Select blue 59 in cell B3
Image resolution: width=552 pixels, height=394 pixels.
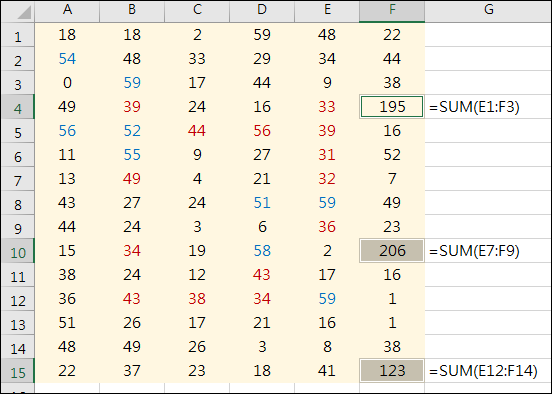point(132,83)
